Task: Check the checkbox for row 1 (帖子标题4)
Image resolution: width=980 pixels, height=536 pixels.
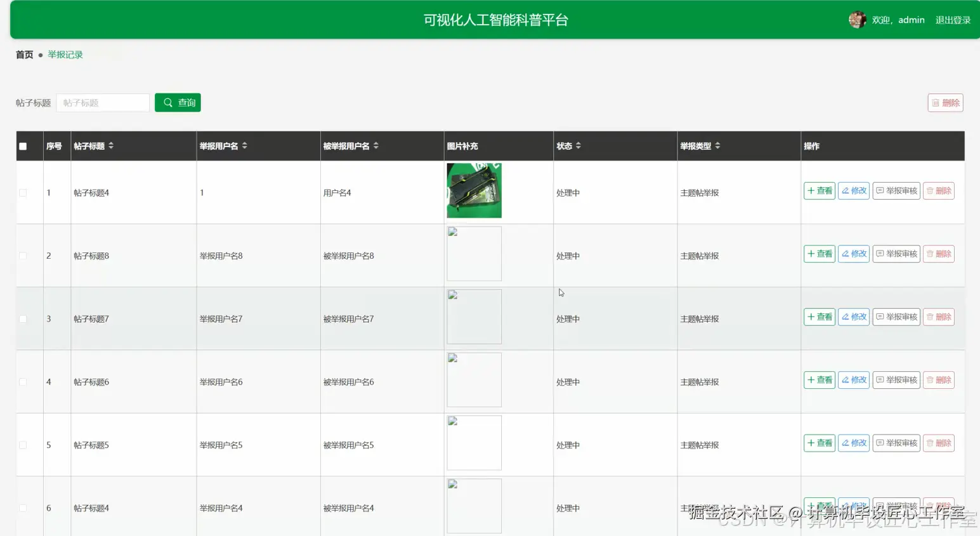Action: (x=23, y=192)
